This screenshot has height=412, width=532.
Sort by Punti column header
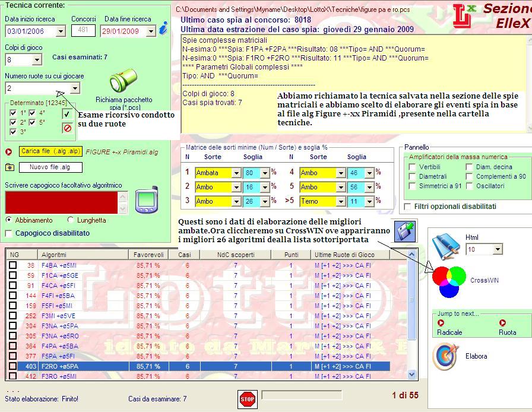coord(291,255)
